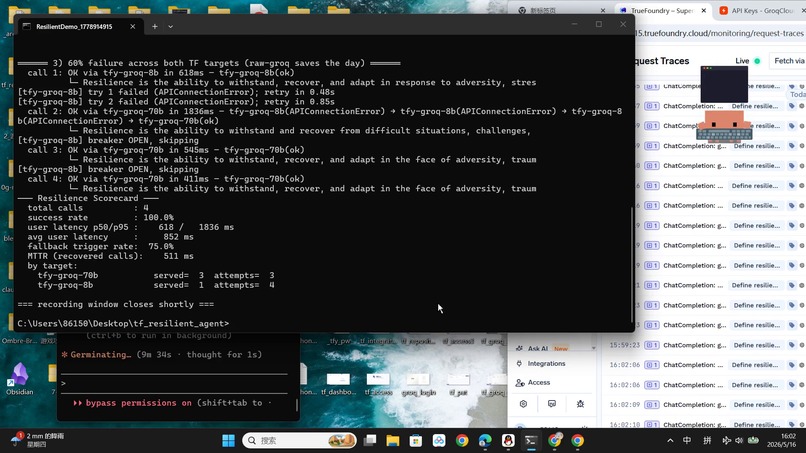Click the taskbar search box
The image size is (806, 453).
point(299,441)
